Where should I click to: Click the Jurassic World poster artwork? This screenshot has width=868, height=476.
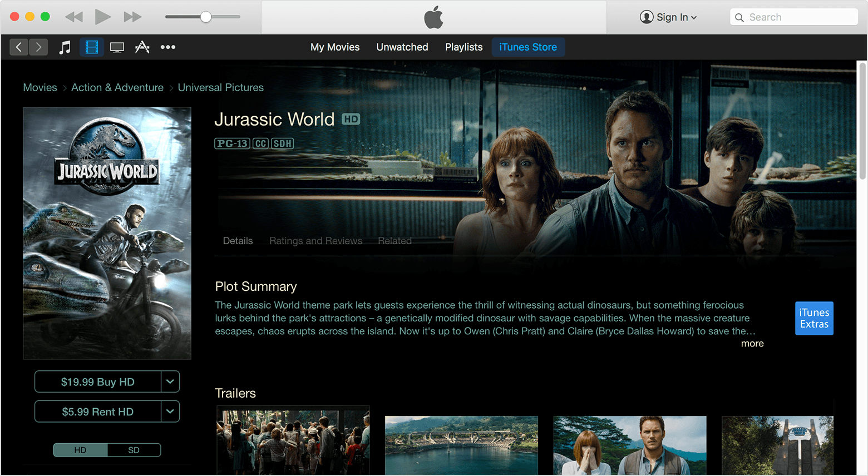pyautogui.click(x=107, y=233)
